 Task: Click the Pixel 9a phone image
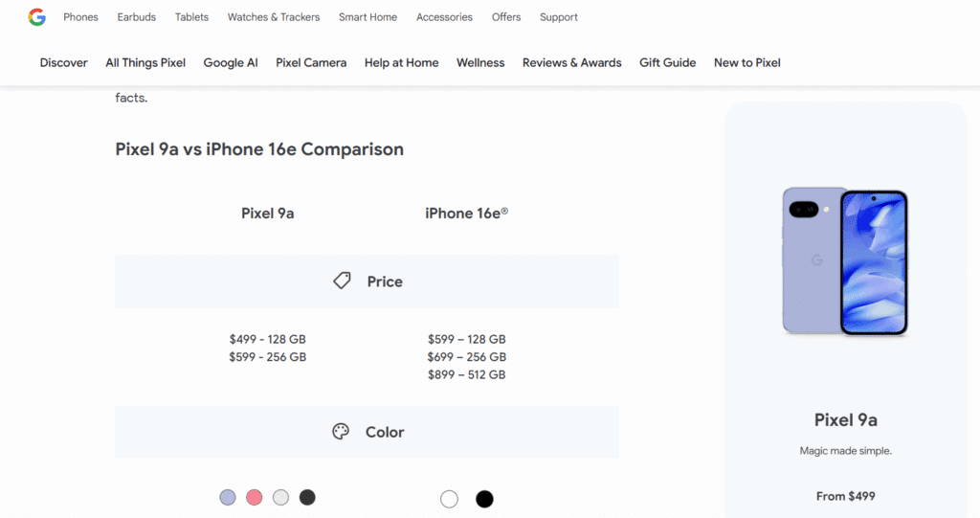click(845, 261)
